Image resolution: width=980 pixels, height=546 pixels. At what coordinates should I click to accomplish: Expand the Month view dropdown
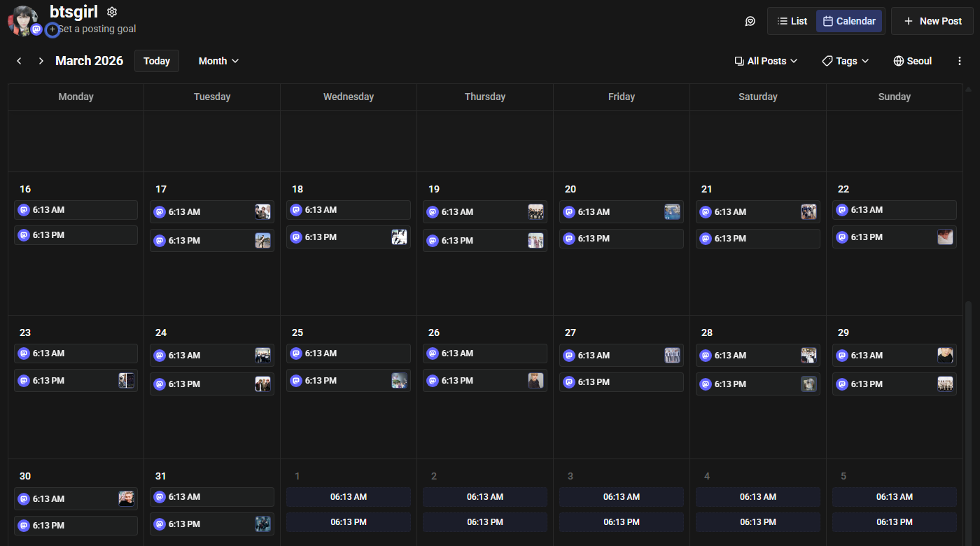[x=218, y=61]
